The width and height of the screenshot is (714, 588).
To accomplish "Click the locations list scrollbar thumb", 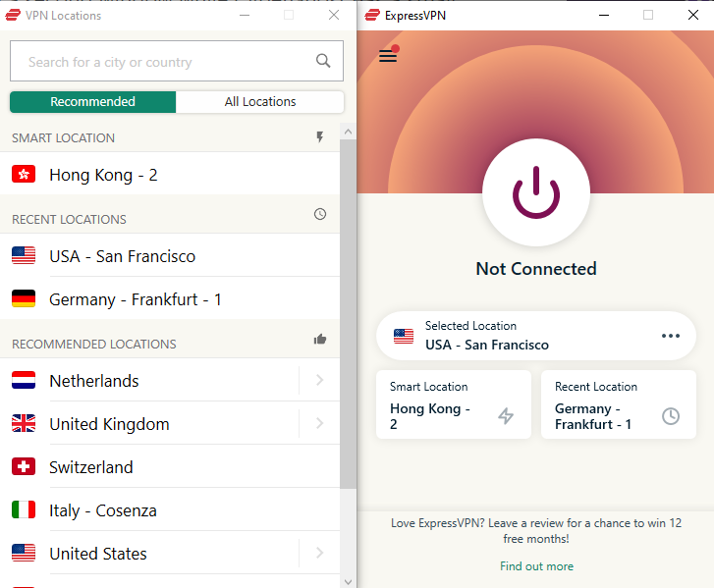I will [x=348, y=314].
